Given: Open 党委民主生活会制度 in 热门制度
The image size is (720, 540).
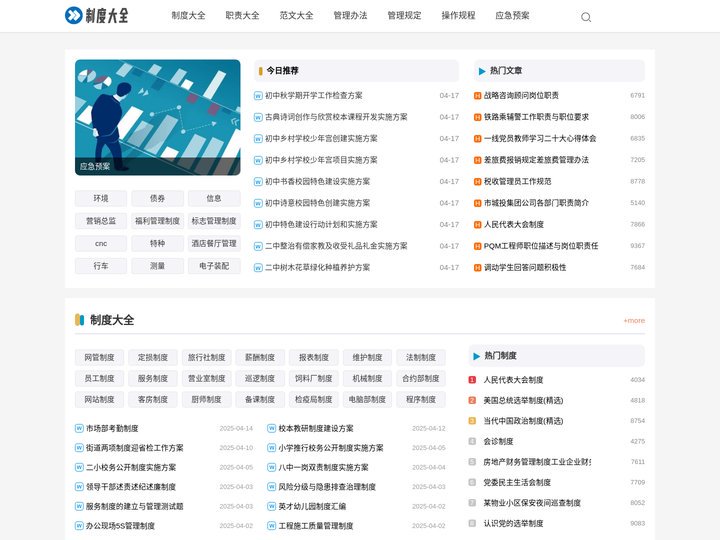Looking at the screenshot, I should pos(517,483).
